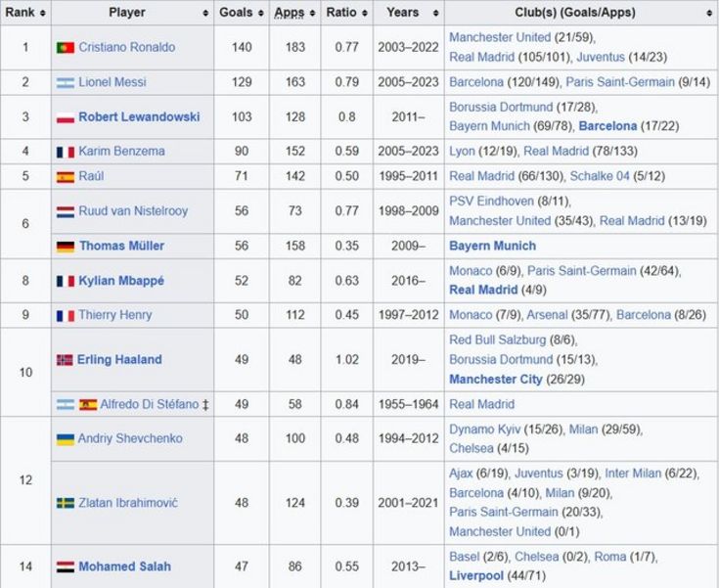Open the Kylian Mbappé player link

pyautogui.click(x=121, y=280)
